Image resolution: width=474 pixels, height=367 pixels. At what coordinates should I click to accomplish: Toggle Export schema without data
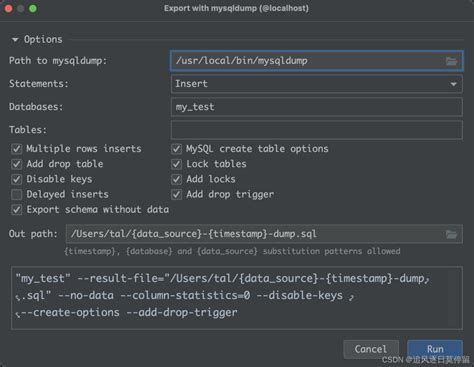click(x=17, y=210)
